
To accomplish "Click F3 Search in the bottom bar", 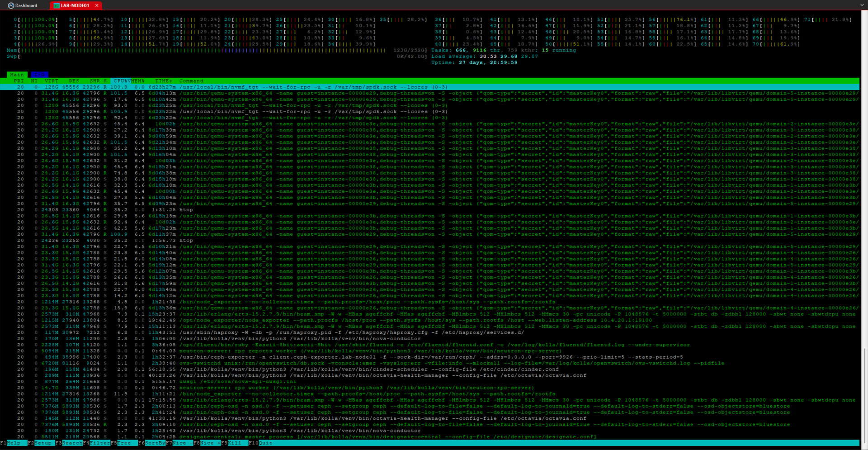I will [69, 443].
